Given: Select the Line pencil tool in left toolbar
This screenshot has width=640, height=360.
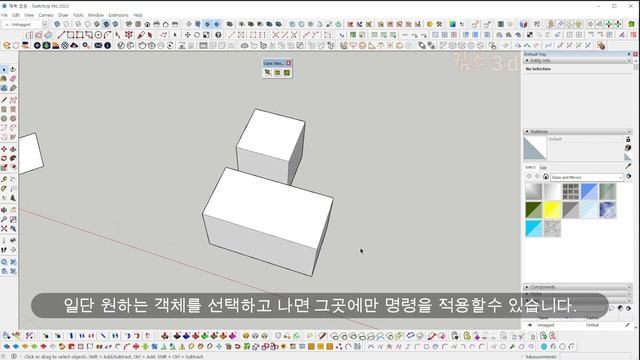Looking at the screenshot, I should coord(4,100).
